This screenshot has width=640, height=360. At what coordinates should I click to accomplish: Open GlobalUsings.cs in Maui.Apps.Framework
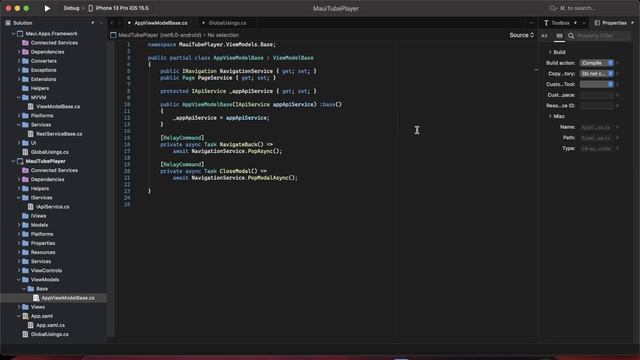point(49,152)
